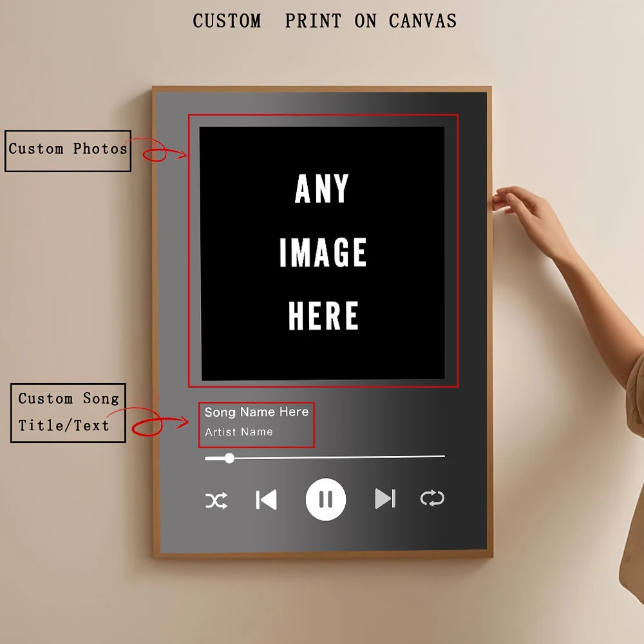Viewport: 644px width, 644px height.
Task: Toggle the repeat loop icon
Action: pyautogui.click(x=432, y=498)
